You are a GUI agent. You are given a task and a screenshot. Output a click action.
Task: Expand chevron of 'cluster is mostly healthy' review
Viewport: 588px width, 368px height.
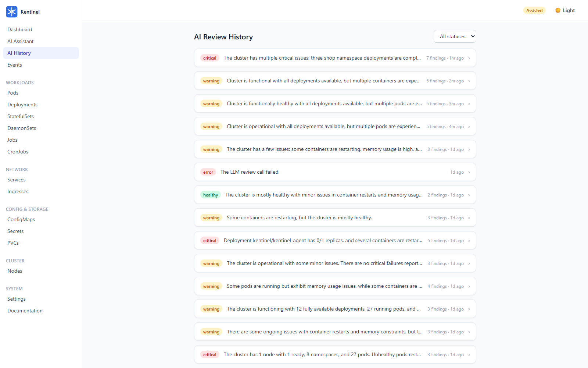469,195
